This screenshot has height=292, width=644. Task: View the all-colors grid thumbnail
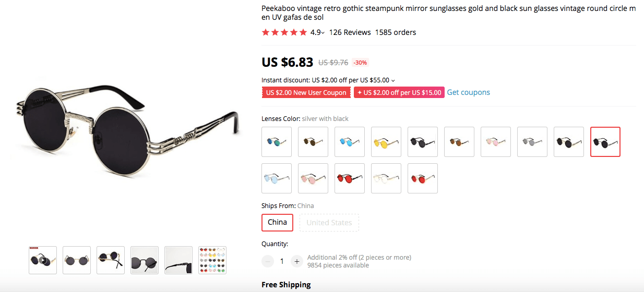coord(212,260)
